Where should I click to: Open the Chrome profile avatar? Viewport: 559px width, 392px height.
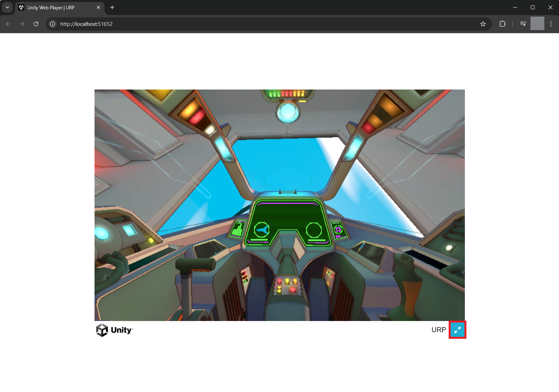click(x=537, y=24)
